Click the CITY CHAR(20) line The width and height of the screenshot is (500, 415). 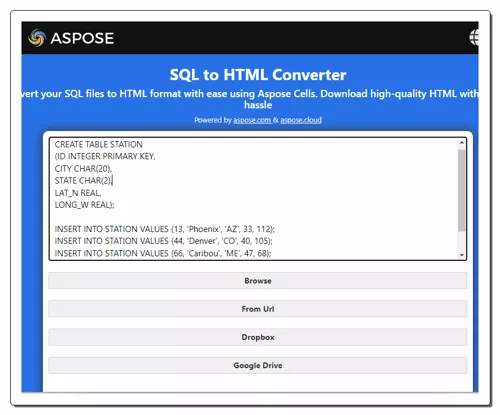coord(83,168)
